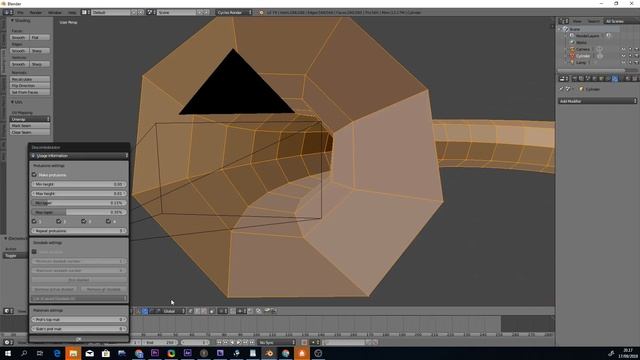640x360 pixels.
Task: Click Flat under Faces shading
Action: pos(39,38)
